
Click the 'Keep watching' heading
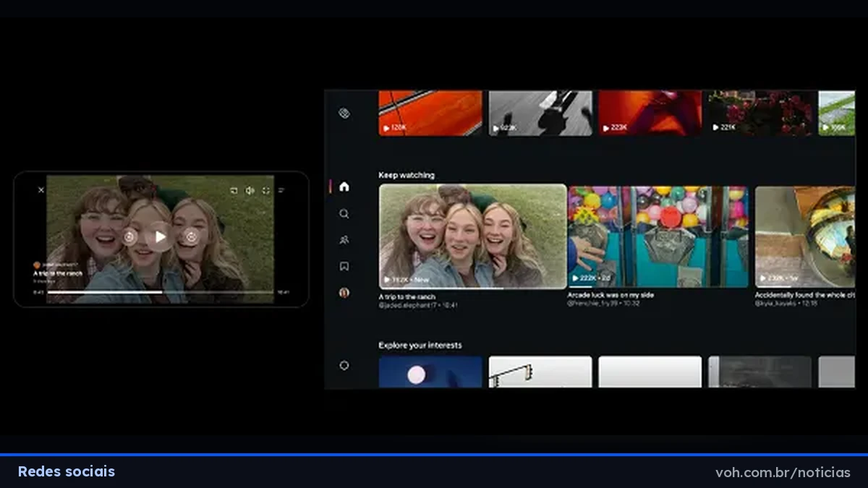coord(407,175)
